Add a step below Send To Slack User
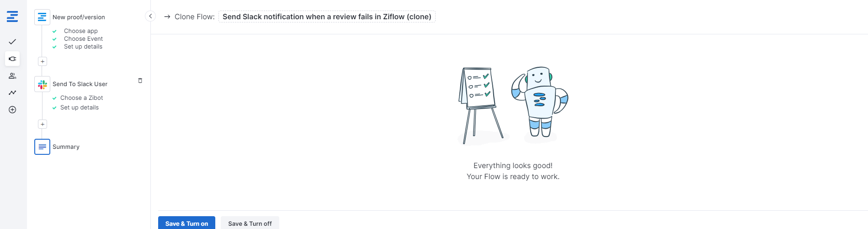 coord(43,124)
